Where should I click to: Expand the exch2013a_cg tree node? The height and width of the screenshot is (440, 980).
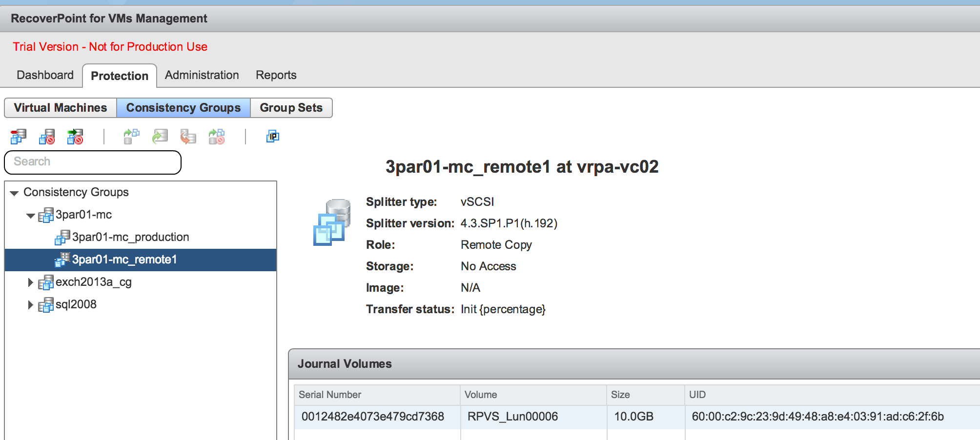30,282
